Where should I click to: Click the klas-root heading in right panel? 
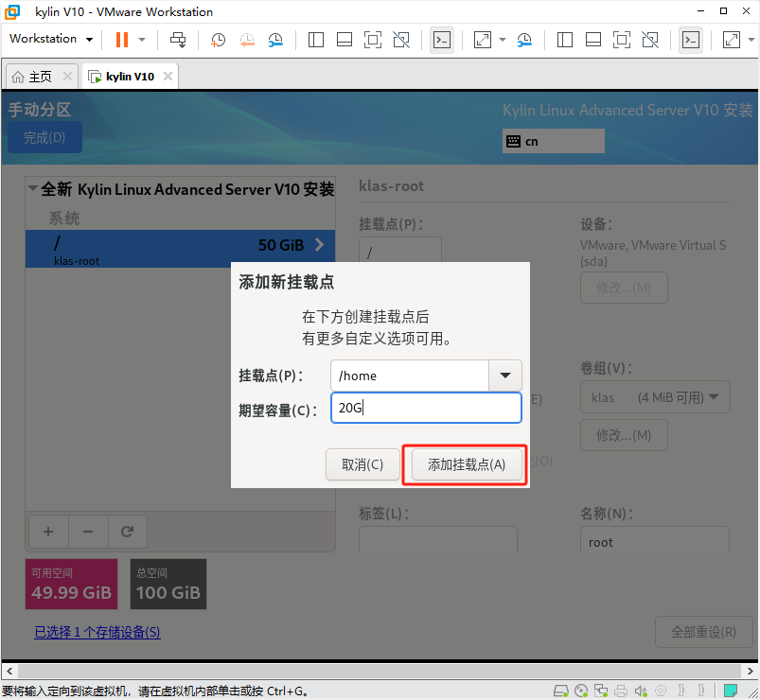coord(391,185)
